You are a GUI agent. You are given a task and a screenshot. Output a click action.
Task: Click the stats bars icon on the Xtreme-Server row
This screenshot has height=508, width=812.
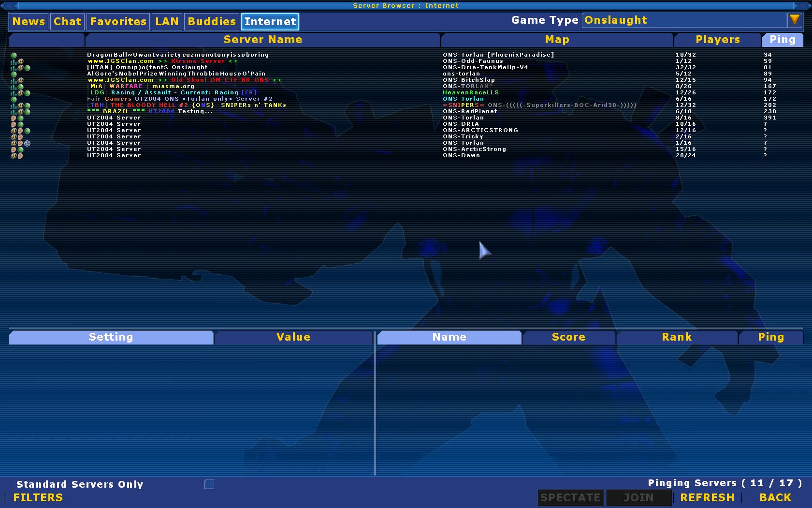(14, 61)
